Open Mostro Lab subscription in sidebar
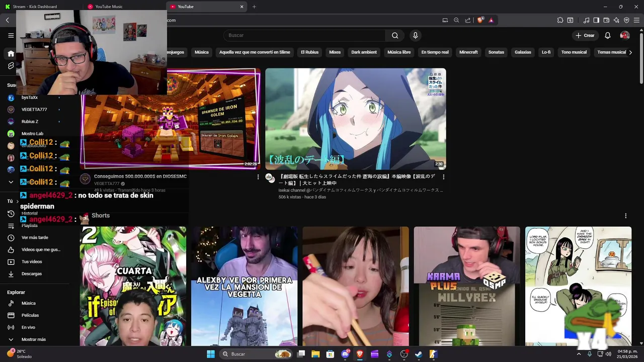The image size is (644, 362). [x=32, y=133]
